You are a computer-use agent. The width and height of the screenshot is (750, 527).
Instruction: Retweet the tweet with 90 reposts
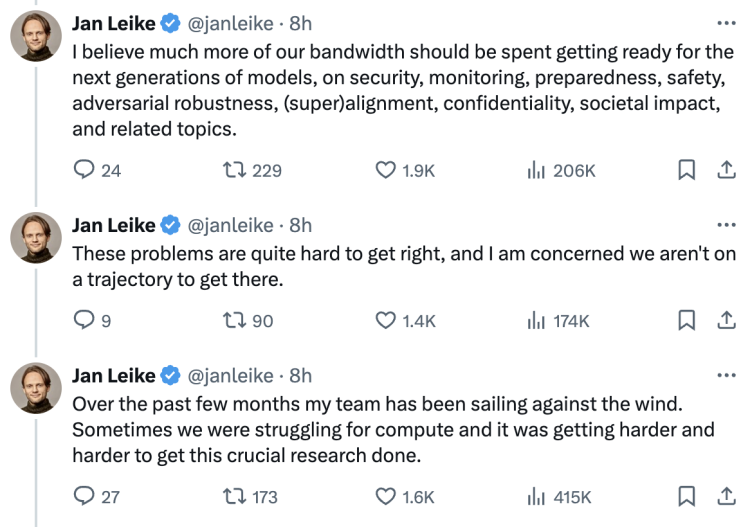pyautogui.click(x=234, y=320)
